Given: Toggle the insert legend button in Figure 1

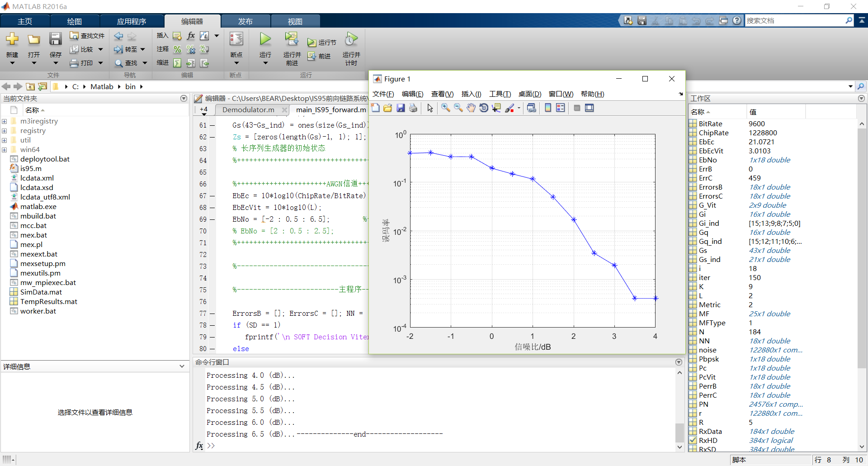Looking at the screenshot, I should pos(561,108).
